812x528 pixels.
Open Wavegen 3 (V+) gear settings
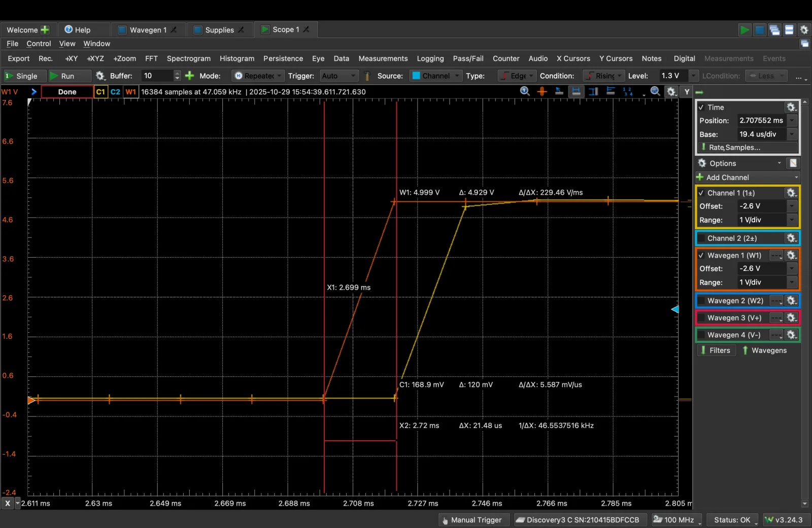tap(791, 318)
